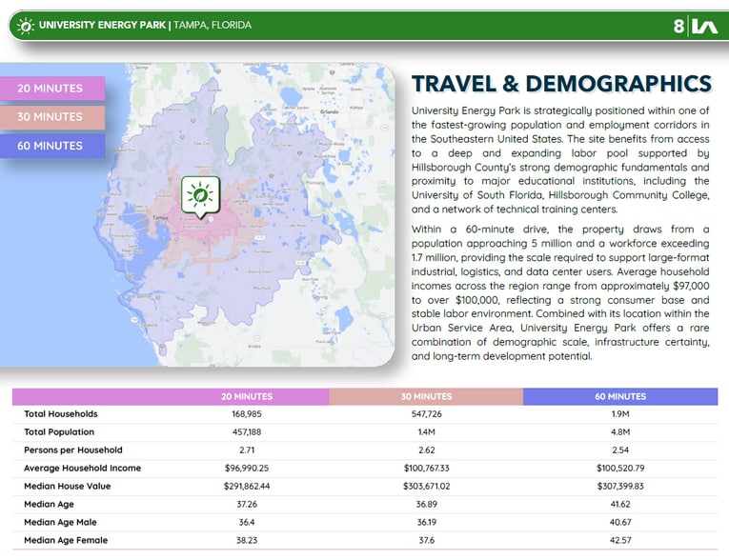Click the Travel & Demographics heading
The image size is (729, 560).
561,84
